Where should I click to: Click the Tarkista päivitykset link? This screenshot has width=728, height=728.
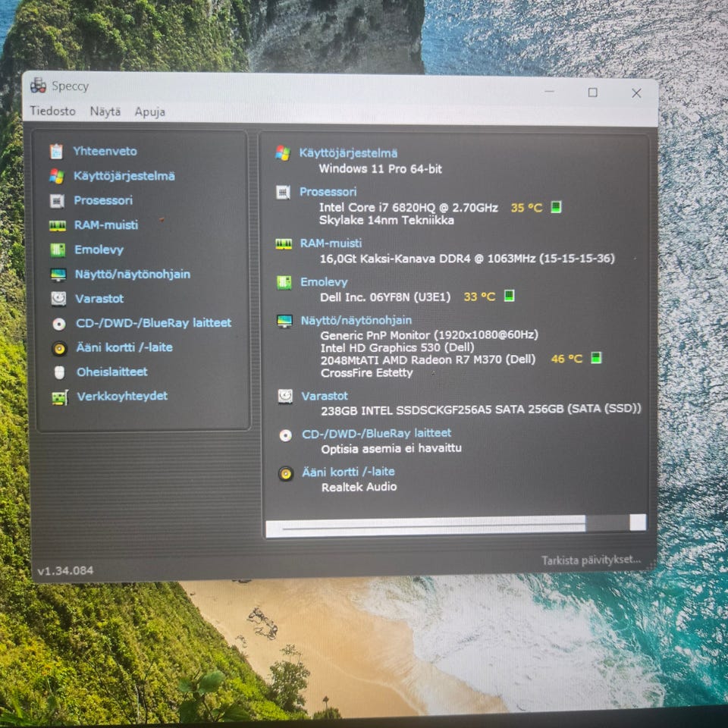point(591,560)
